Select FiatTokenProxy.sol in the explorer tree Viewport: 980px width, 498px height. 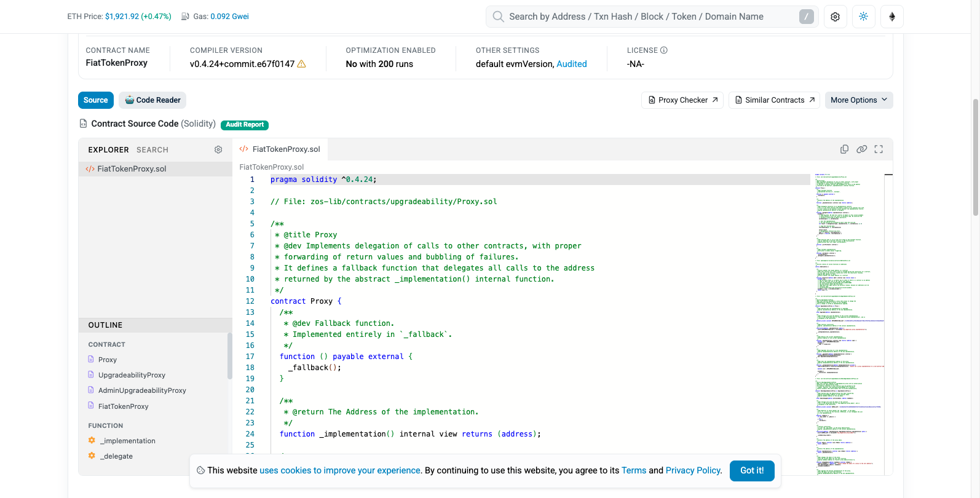[x=155, y=169]
